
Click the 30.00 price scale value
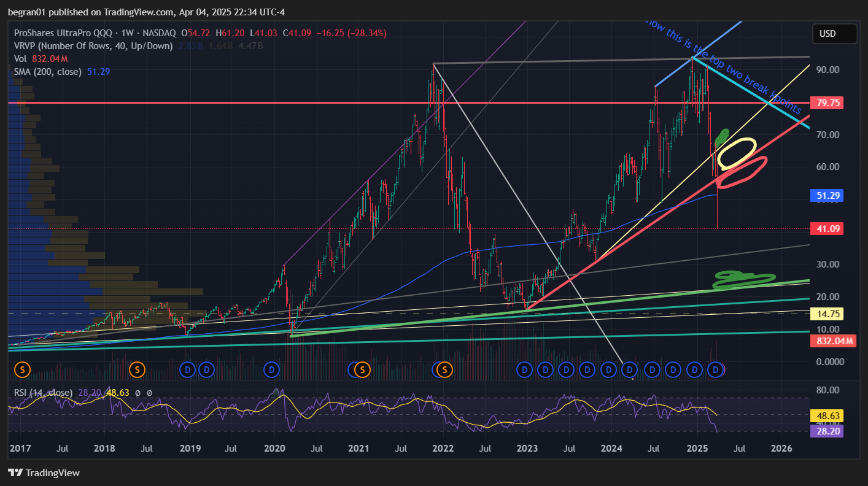point(827,264)
